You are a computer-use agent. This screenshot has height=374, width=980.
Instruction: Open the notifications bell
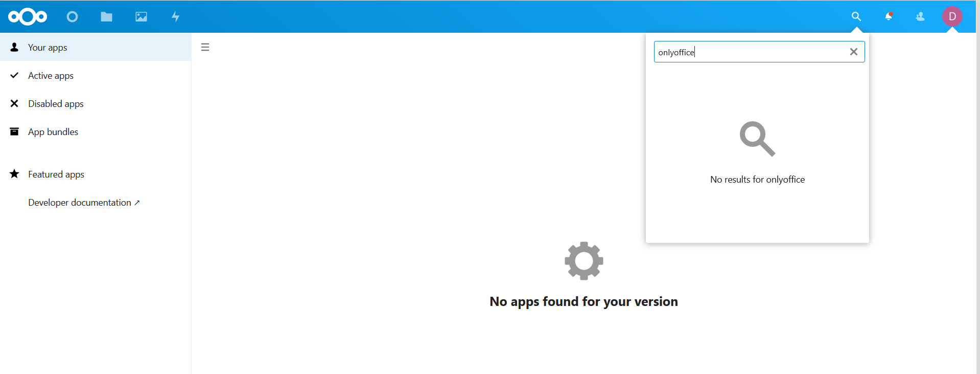click(889, 17)
